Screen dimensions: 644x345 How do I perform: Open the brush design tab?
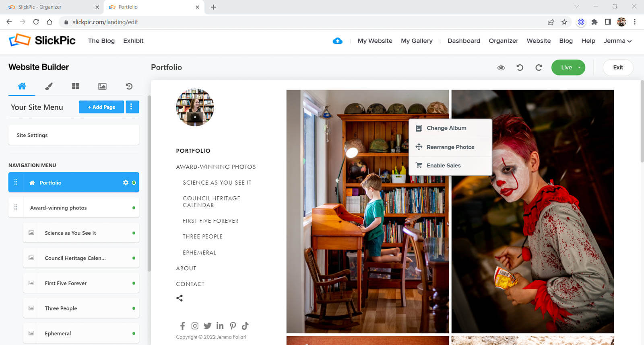tap(49, 86)
